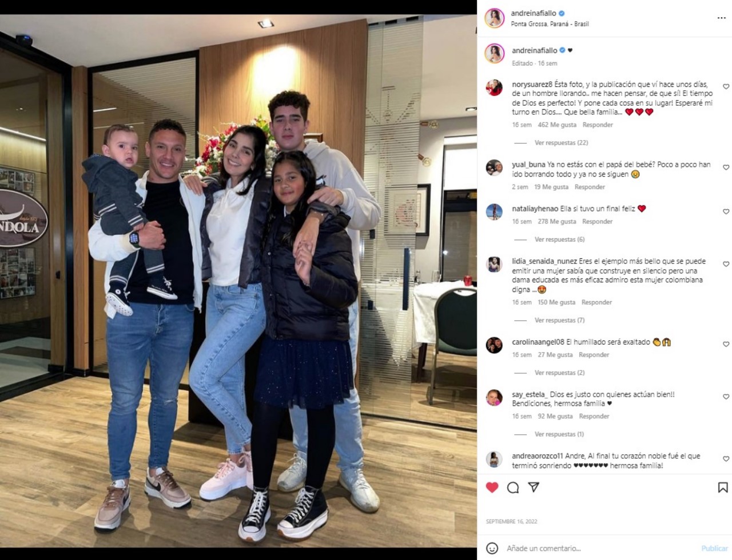Focus the Añade un comentario field

tap(600, 549)
